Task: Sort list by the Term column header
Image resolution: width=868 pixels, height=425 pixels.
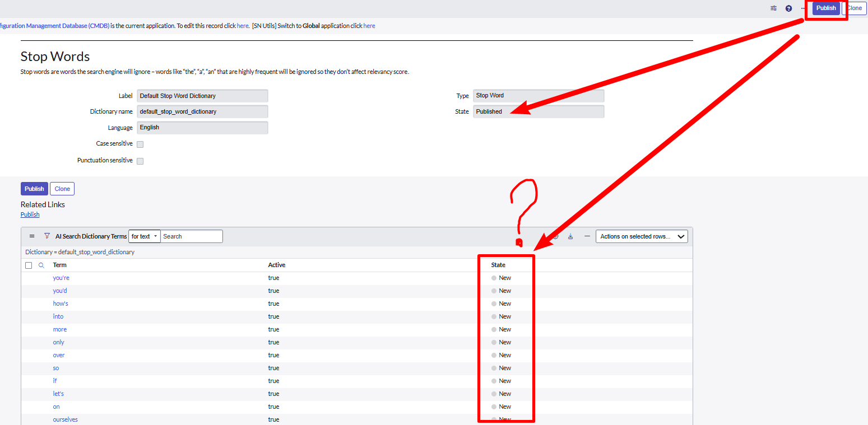Action: coord(59,265)
